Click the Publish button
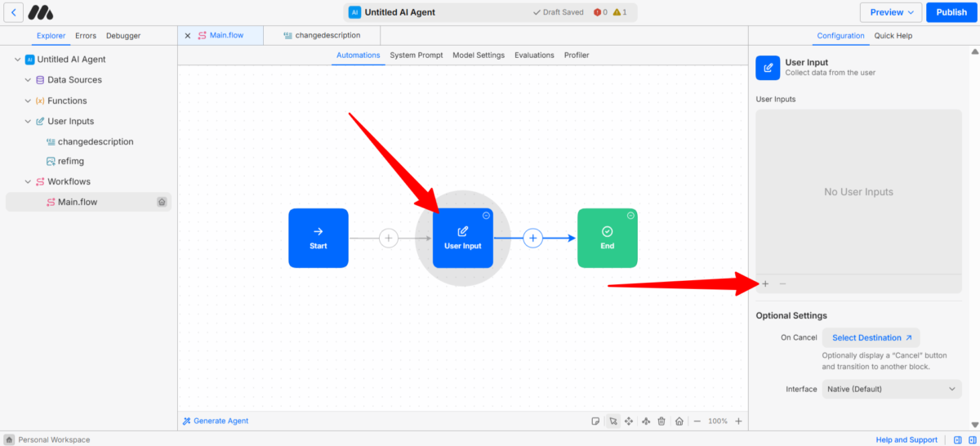The width and height of the screenshot is (980, 446). pyautogui.click(x=951, y=12)
